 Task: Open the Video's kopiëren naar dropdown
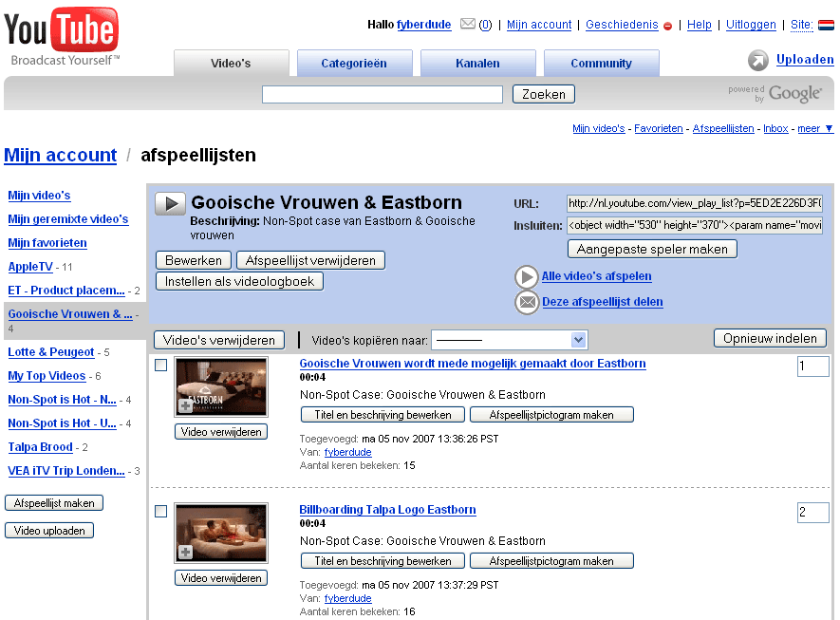(x=510, y=340)
